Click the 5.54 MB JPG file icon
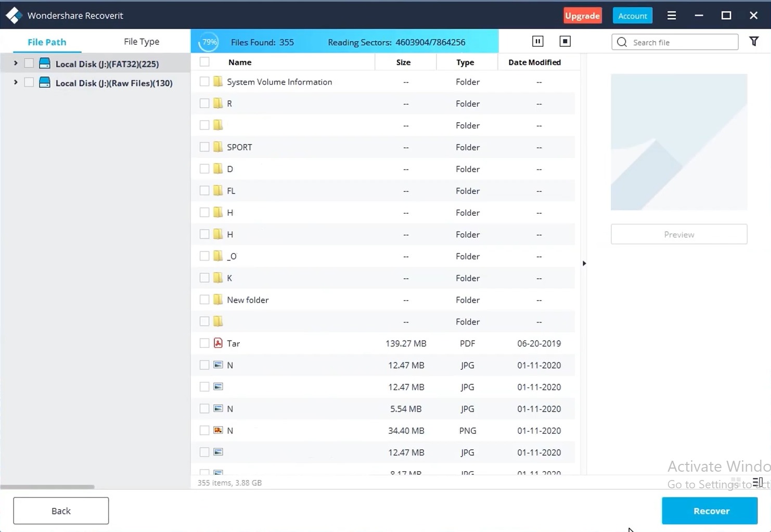Viewport: 771px width, 532px height. [x=218, y=409]
